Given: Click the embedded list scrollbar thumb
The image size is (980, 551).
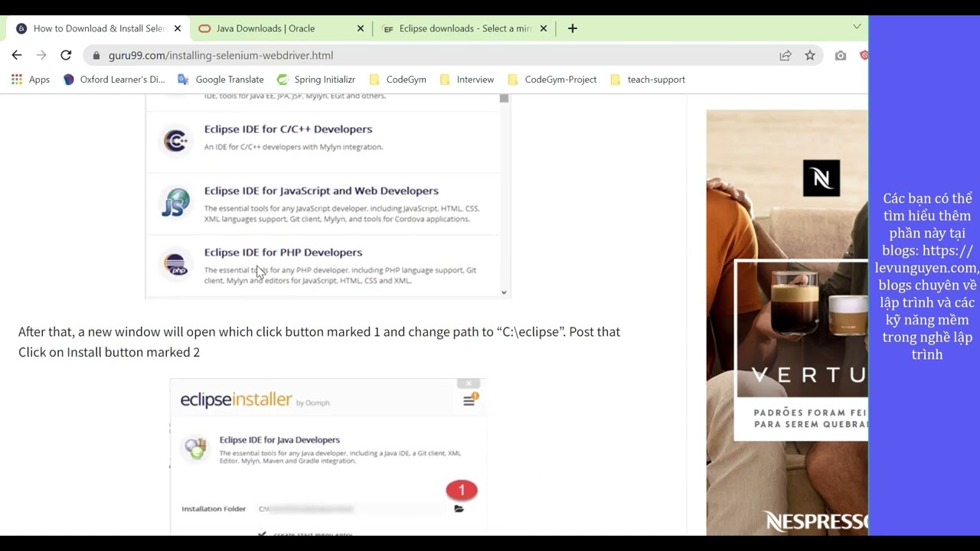Looking at the screenshot, I should point(504,99).
